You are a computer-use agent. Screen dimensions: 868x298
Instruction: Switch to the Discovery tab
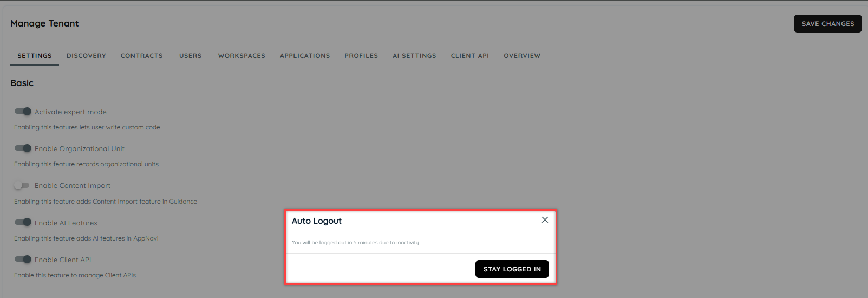(86, 56)
